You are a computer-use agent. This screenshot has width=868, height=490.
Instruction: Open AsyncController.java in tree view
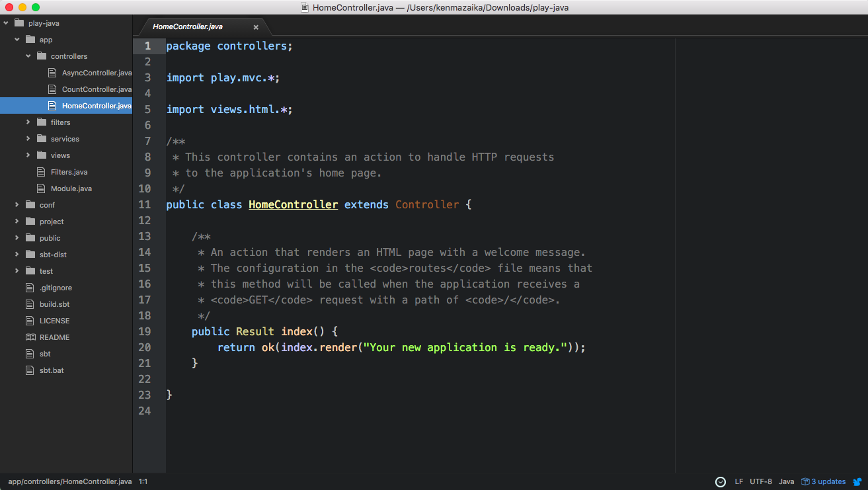(97, 73)
